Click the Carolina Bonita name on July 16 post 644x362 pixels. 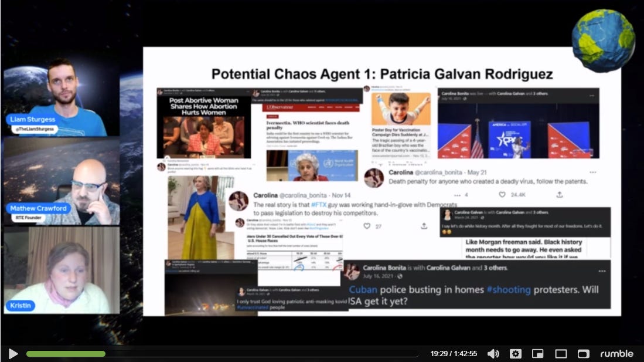(384, 268)
